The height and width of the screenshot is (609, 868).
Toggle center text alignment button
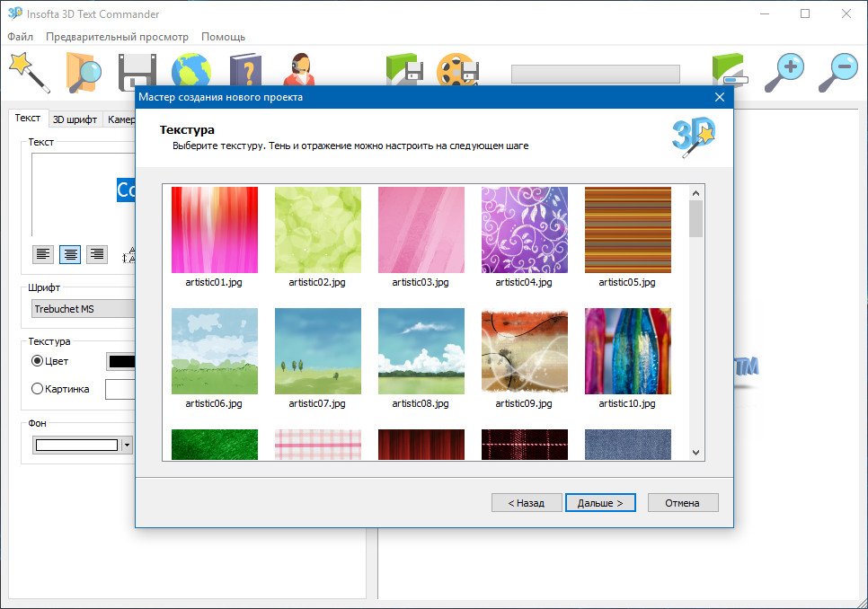click(70, 254)
